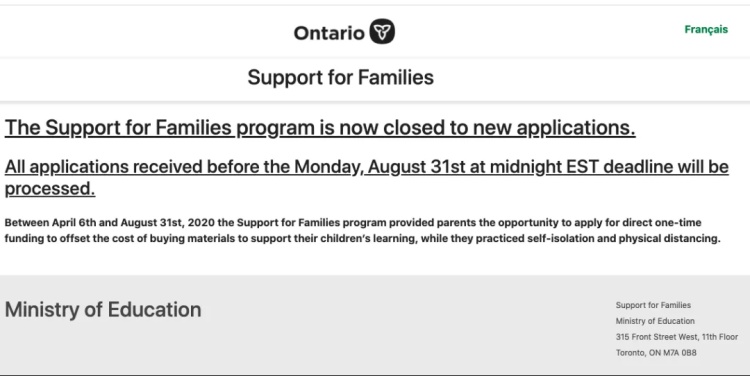Click the 315 Front Street West address line

click(677, 337)
